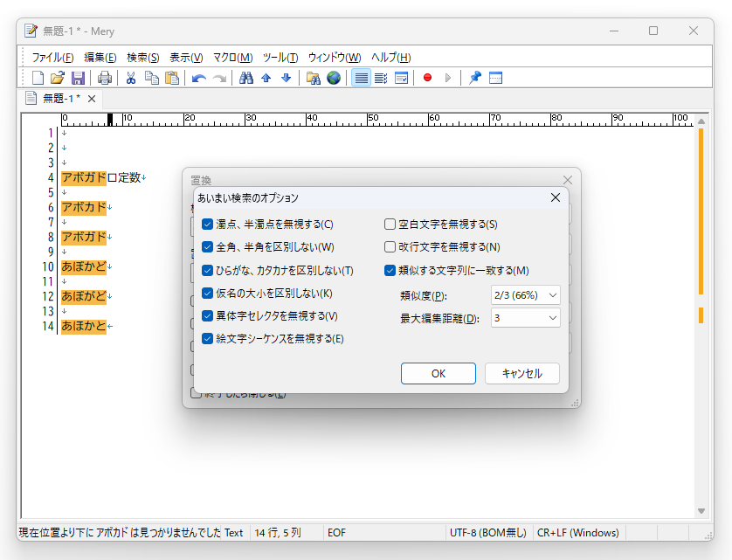Open the find dialog via the binoculars icon
Image resolution: width=732 pixels, height=560 pixels.
(245, 78)
